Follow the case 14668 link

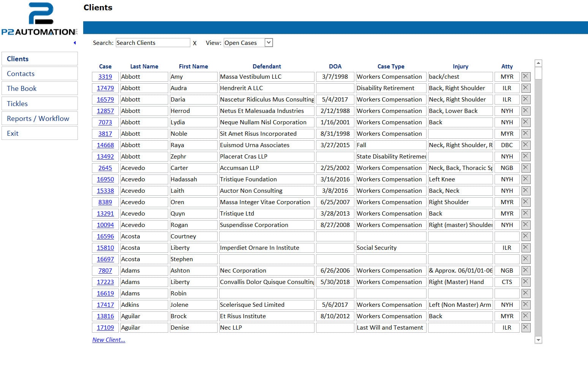105,145
